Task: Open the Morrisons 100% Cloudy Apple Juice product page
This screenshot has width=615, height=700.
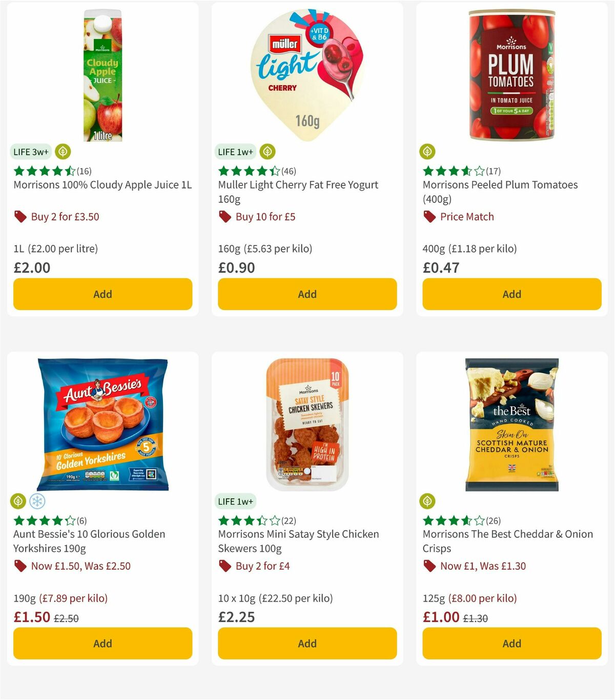Action: click(102, 185)
